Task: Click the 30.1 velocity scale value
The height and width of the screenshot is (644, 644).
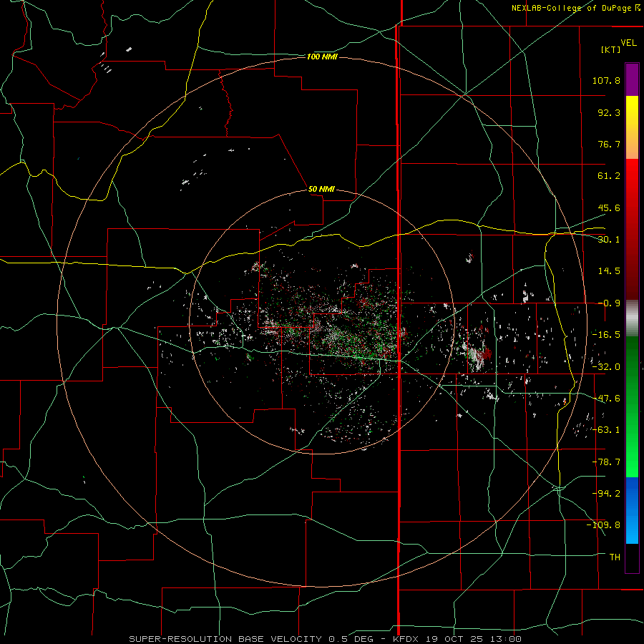Action: pos(609,240)
